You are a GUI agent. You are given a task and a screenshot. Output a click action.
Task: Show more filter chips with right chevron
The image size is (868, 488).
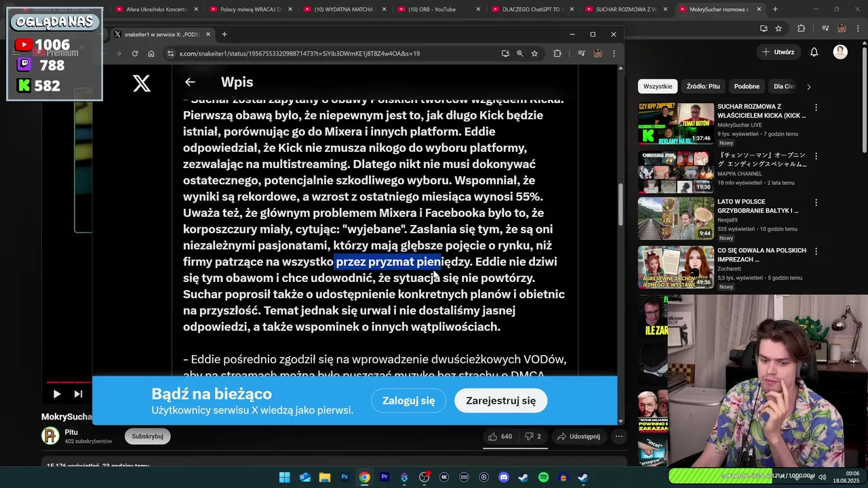pos(808,86)
